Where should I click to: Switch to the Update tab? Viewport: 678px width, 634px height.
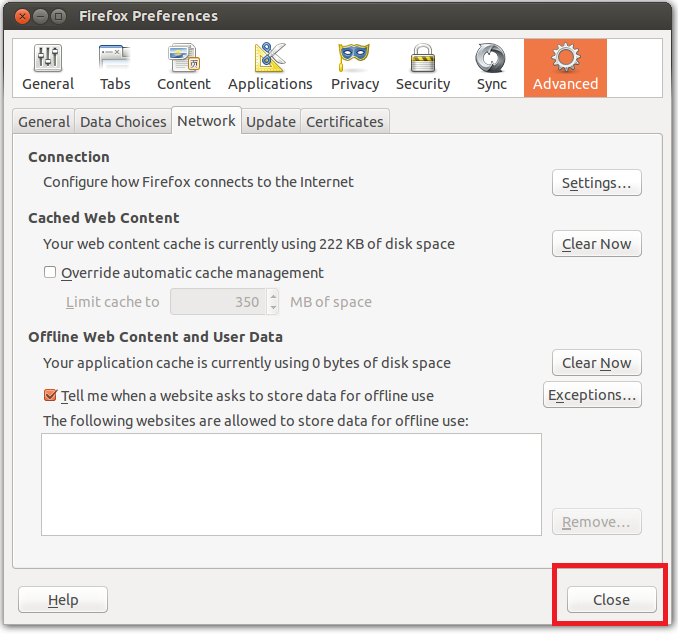pyautogui.click(x=271, y=122)
